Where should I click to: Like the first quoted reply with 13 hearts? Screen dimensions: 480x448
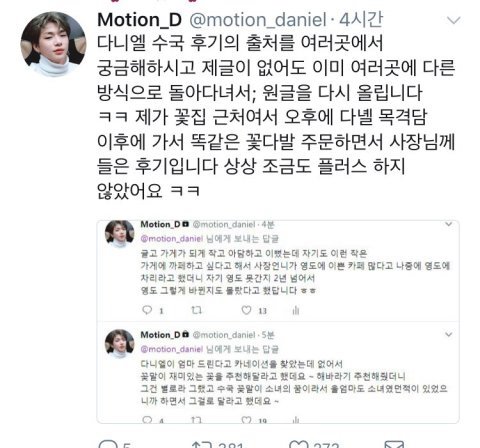point(246,310)
